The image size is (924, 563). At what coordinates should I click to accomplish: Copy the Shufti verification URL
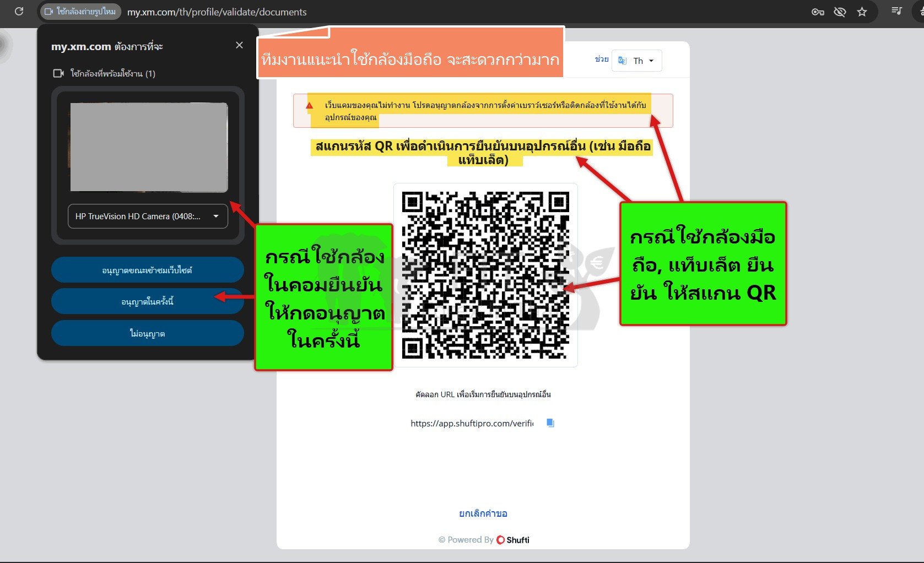click(550, 423)
